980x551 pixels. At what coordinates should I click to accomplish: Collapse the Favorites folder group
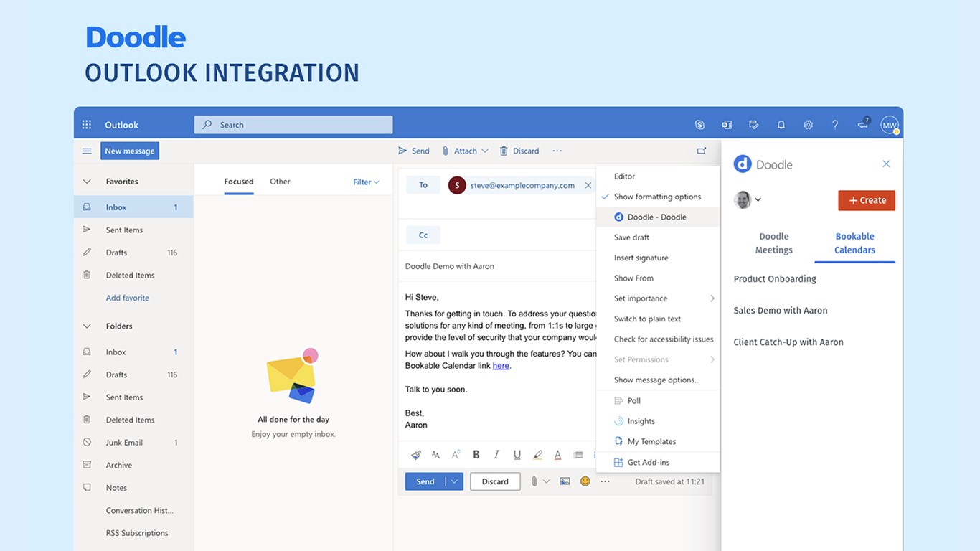(87, 182)
